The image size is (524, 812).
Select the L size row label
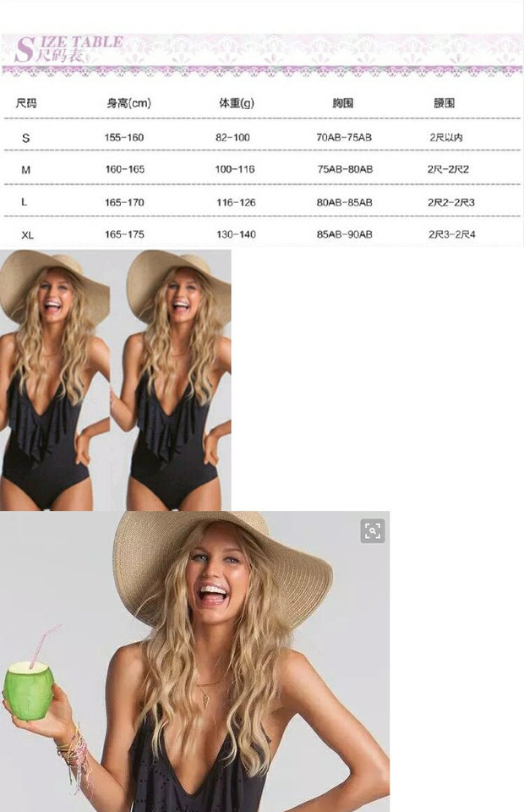[x=24, y=202]
